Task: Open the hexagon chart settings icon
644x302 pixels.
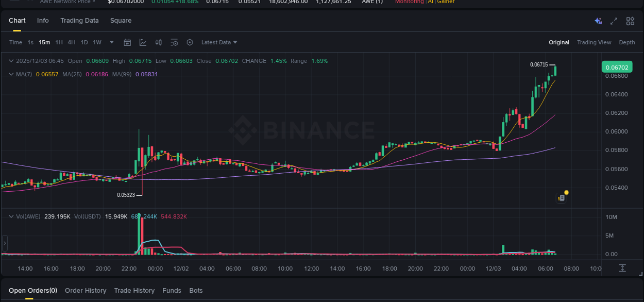Action: click(190, 42)
